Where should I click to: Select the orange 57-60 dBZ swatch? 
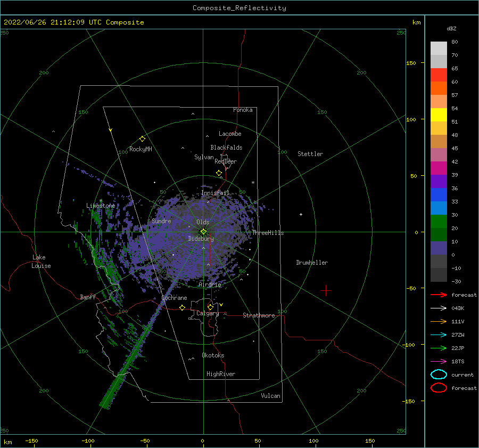pyautogui.click(x=439, y=88)
